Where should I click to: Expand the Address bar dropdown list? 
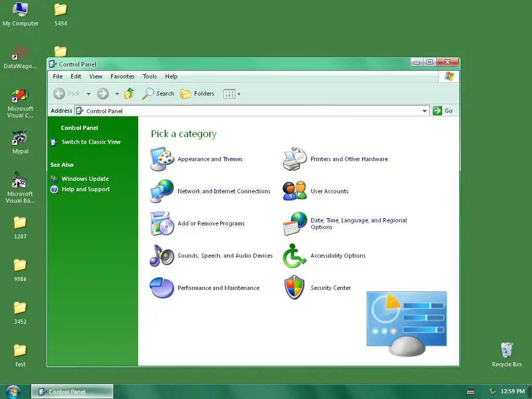[424, 111]
